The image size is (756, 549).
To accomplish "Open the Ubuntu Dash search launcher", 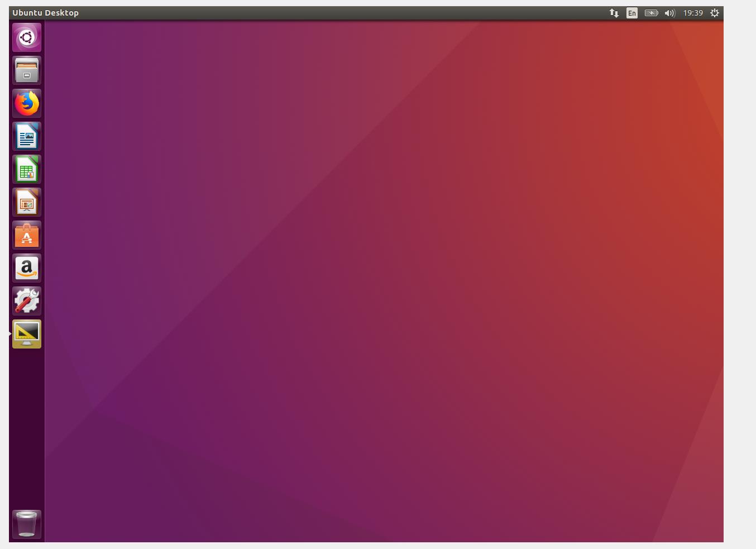I will pos(27,37).
